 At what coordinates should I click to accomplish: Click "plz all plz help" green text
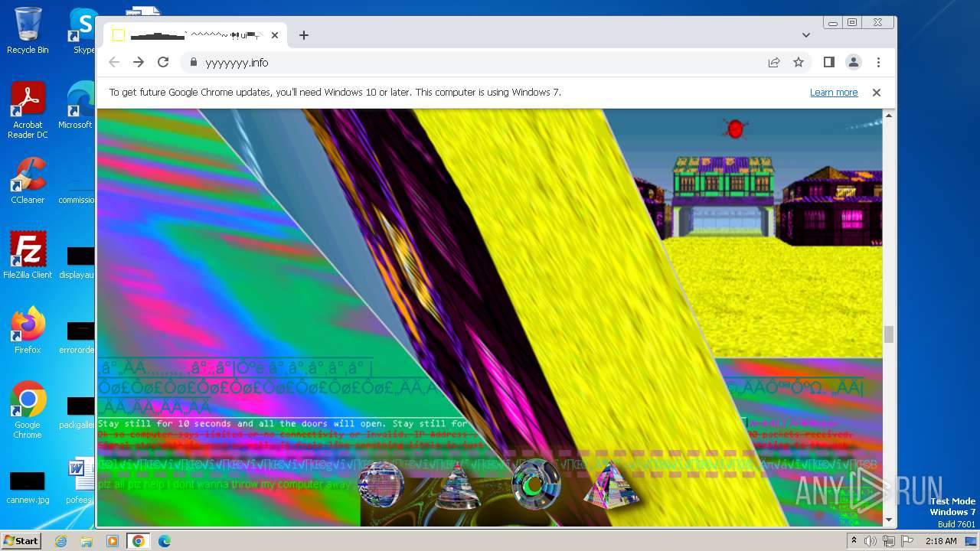tap(223, 484)
